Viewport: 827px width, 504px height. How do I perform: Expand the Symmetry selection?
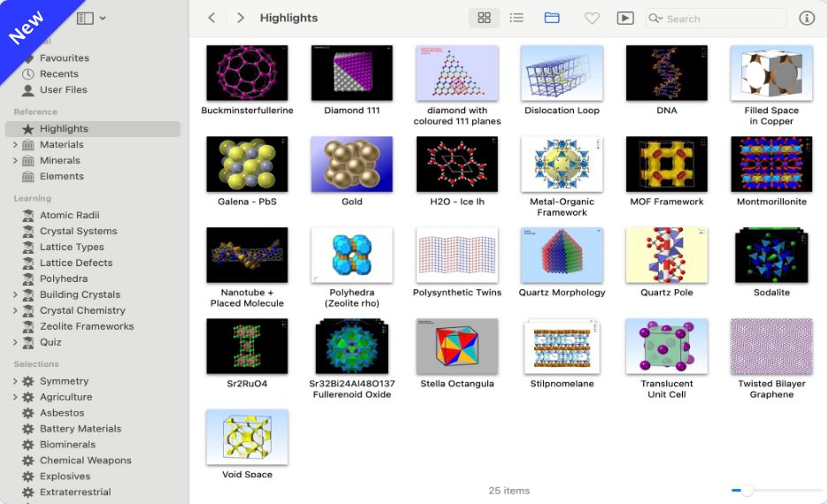(15, 381)
